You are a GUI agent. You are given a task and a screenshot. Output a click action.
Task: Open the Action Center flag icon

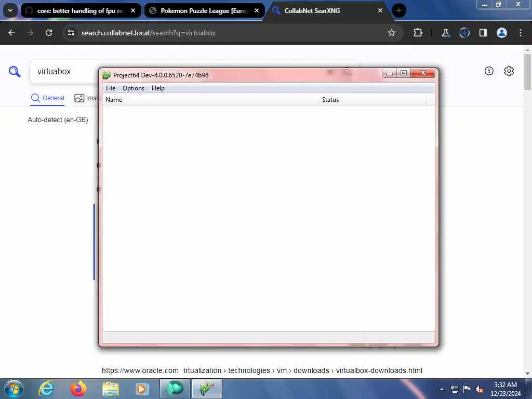467,389
